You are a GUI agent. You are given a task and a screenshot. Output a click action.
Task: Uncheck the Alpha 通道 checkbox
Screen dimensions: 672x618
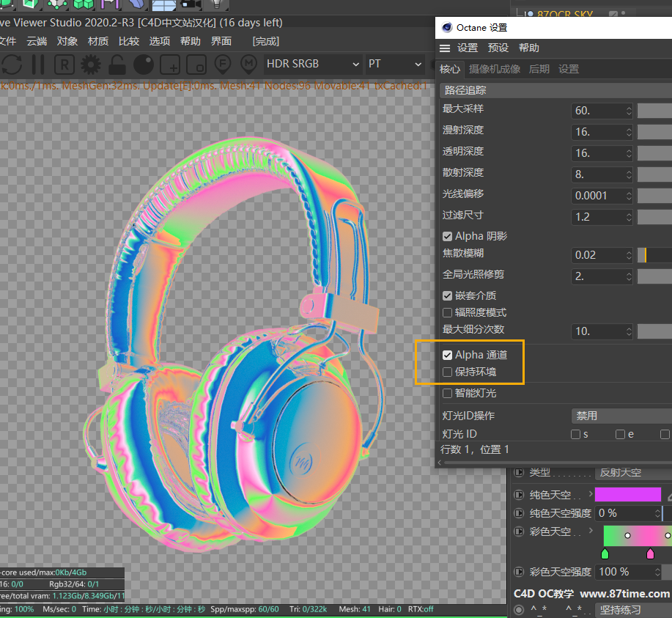pos(448,355)
